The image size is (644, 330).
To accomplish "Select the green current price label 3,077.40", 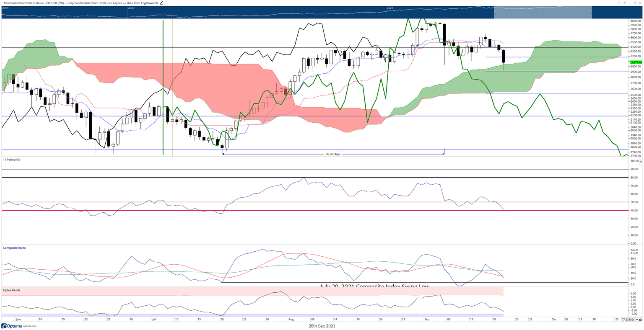I will (x=636, y=62).
